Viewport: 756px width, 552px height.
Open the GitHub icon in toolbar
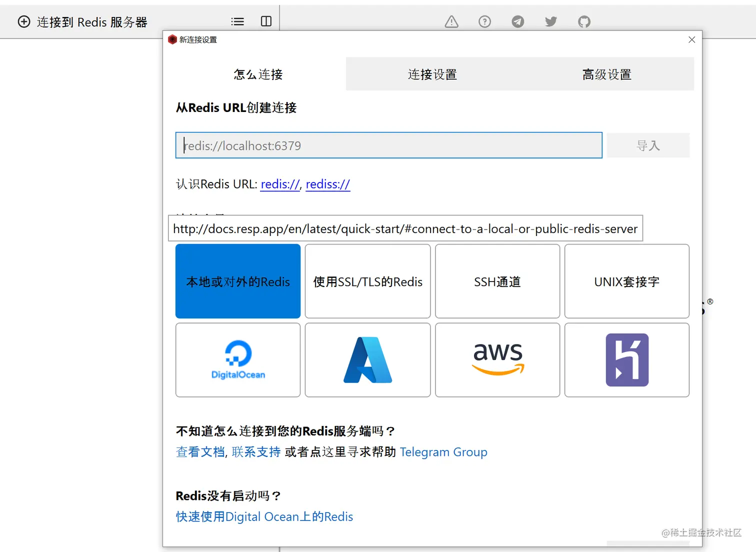click(584, 21)
